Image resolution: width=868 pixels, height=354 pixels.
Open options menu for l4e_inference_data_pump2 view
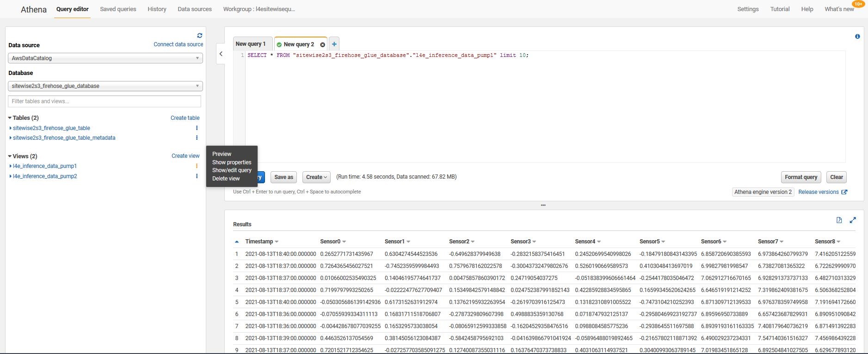point(197,176)
